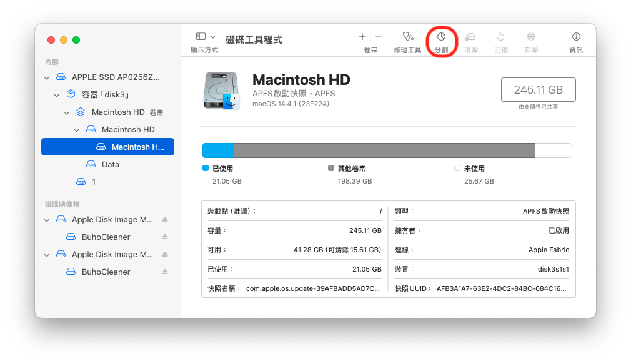The height and width of the screenshot is (364, 631).
Task: Click the 21.05 GB 已使用 value in the table
Action: click(367, 269)
